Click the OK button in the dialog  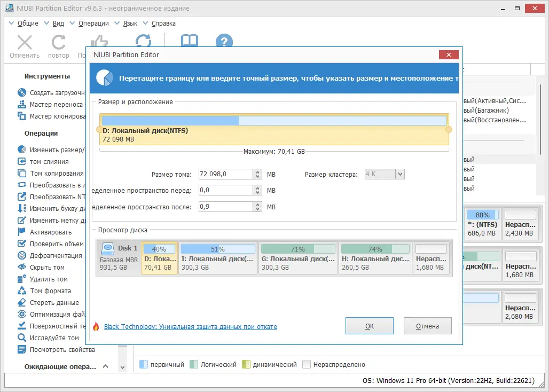pos(370,326)
